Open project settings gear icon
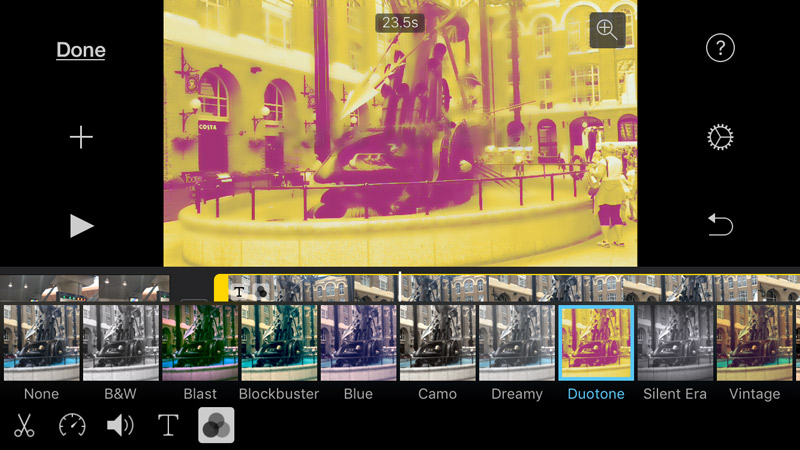 point(720,137)
